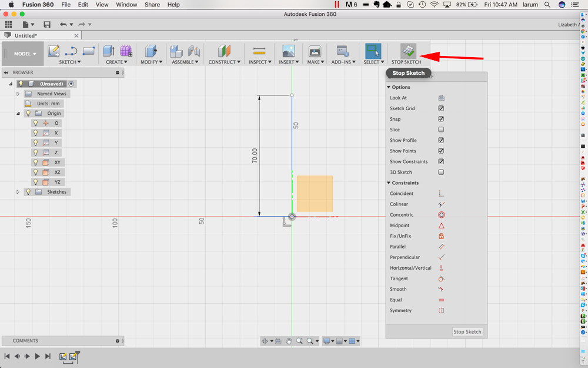Click the Save icon
This screenshot has width=588, height=368.
(47, 24)
